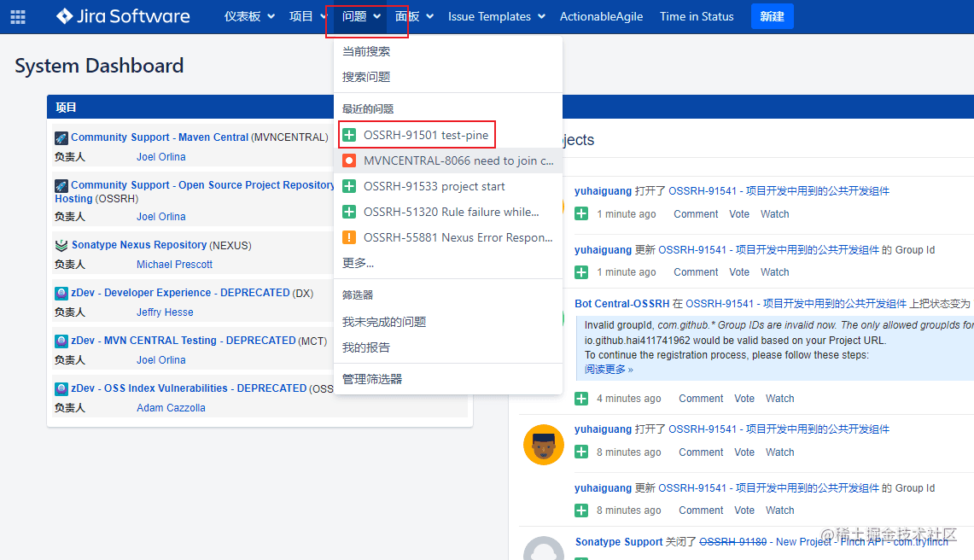Click the green icon beside OSSRH-51320

pyautogui.click(x=349, y=212)
